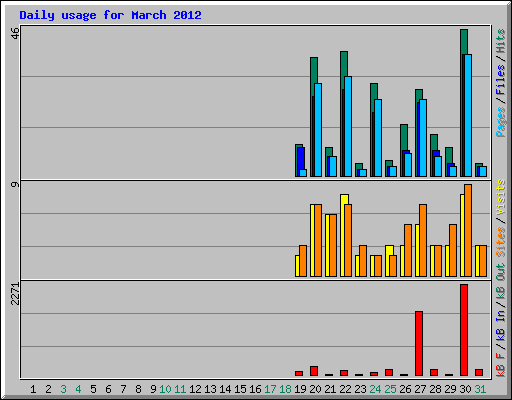The height and width of the screenshot is (400, 512).
Task: Click green weekend day 17 label
Action: pyautogui.click(x=270, y=389)
